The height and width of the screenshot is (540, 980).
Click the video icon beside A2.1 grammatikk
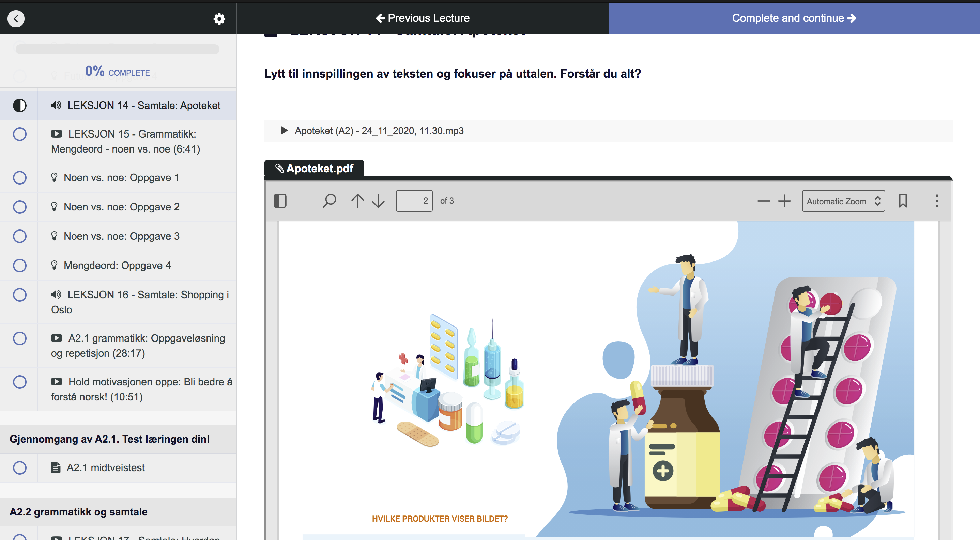pos(56,338)
